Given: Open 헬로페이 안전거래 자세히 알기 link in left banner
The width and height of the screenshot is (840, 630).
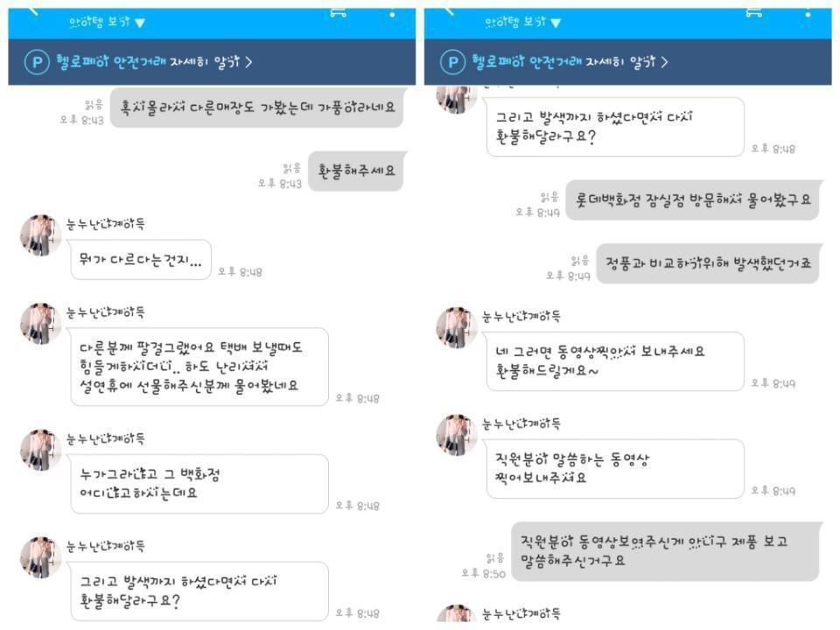Looking at the screenshot, I should [154, 62].
